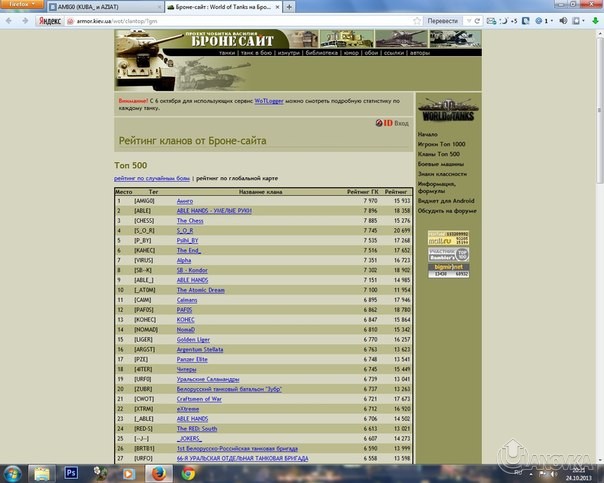Open the ссылки menu item

394,53
